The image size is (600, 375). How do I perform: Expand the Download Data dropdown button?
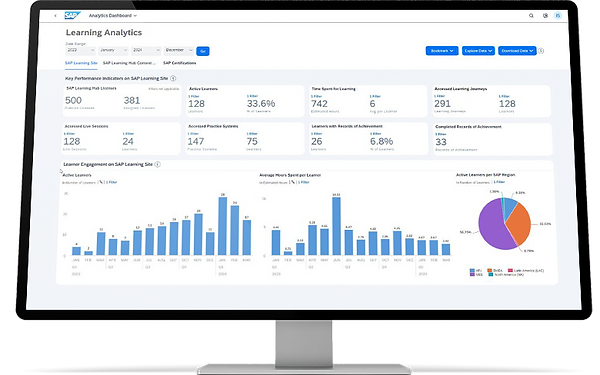(x=517, y=51)
